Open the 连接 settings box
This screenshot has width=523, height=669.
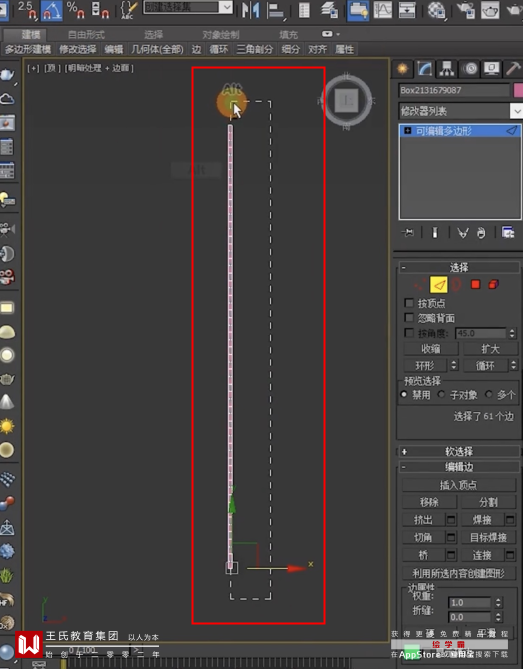point(510,555)
